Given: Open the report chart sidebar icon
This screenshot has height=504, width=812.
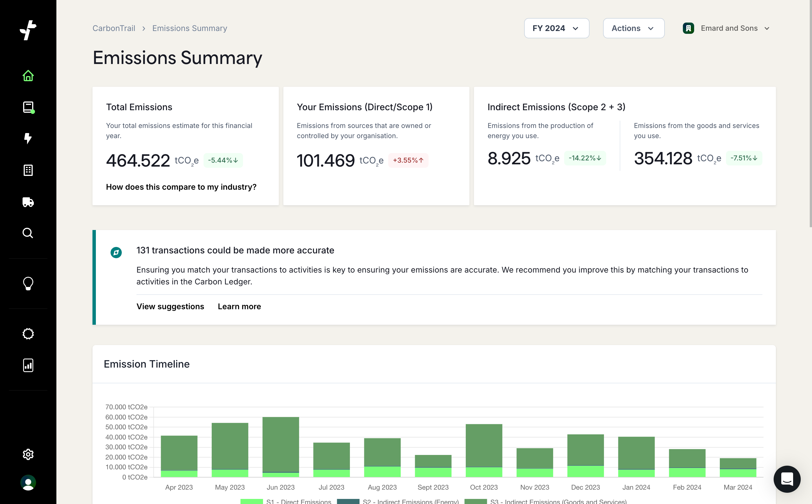Looking at the screenshot, I should [x=28, y=365].
